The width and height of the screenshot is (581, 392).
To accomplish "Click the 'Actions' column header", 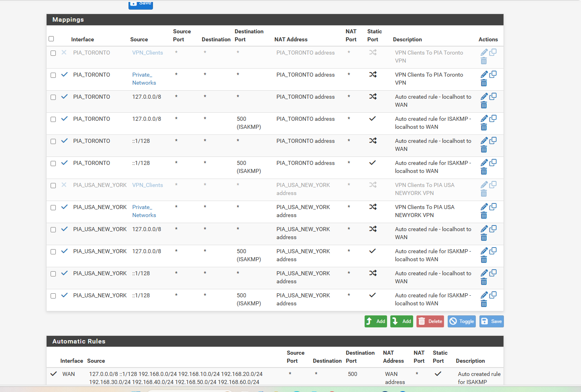I will (488, 39).
